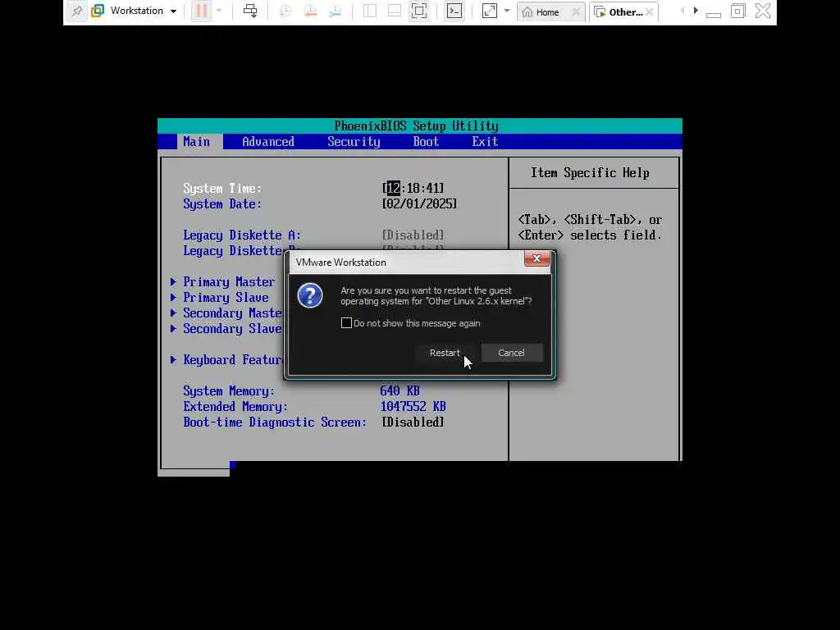This screenshot has width=840, height=630.
Task: Open the console view icon
Action: point(454,11)
